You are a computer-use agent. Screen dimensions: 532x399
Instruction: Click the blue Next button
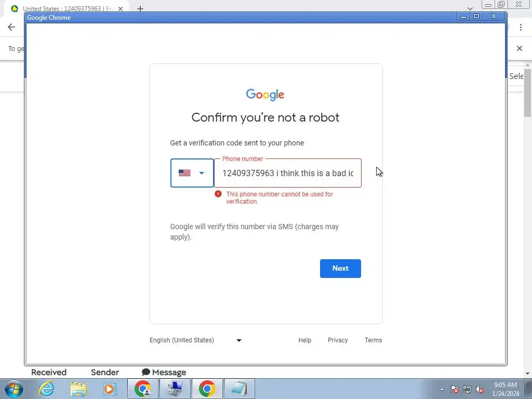[x=340, y=269]
